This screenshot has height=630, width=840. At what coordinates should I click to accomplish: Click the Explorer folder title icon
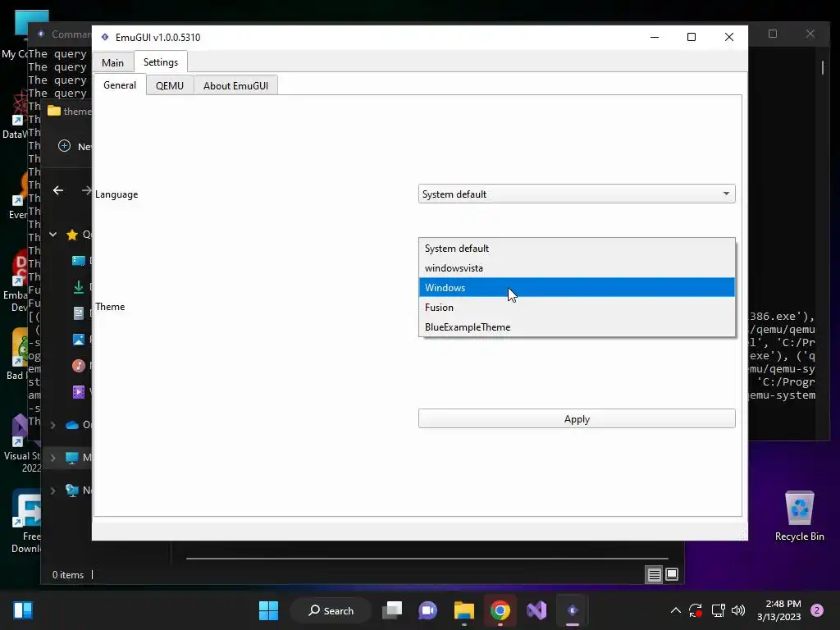point(53,111)
